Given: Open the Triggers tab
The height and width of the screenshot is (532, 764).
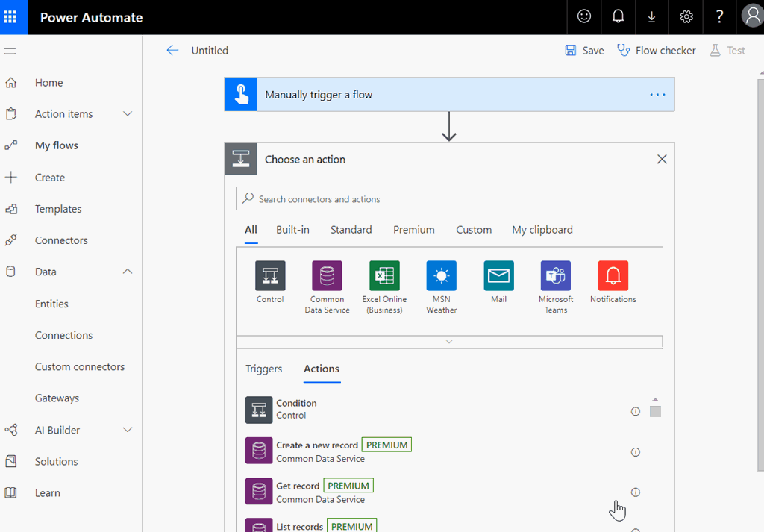Looking at the screenshot, I should 263,369.
